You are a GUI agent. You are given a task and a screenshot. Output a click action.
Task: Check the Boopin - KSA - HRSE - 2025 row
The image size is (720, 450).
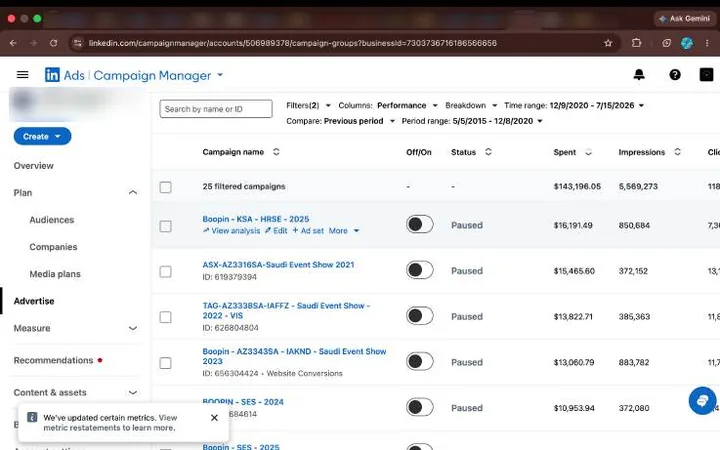point(165,226)
